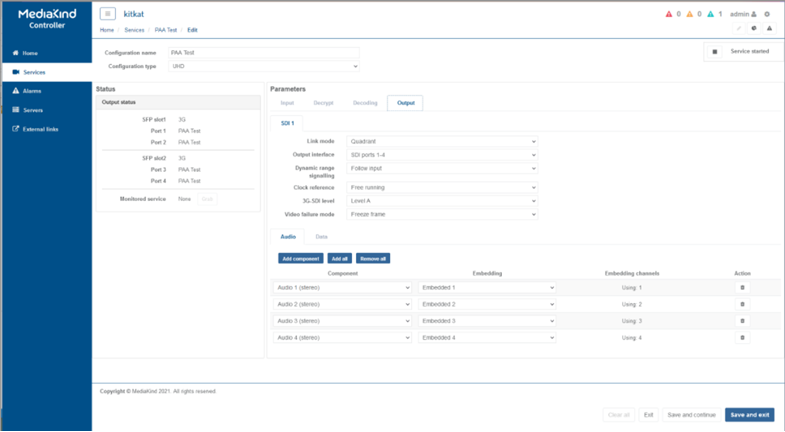
Task: Click the Save and exit button
Action: pyautogui.click(x=749, y=414)
